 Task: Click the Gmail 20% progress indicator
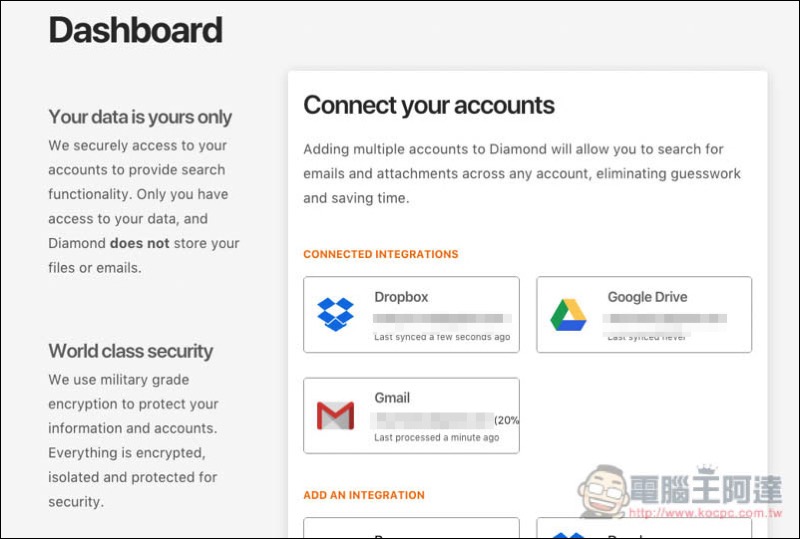pos(506,420)
